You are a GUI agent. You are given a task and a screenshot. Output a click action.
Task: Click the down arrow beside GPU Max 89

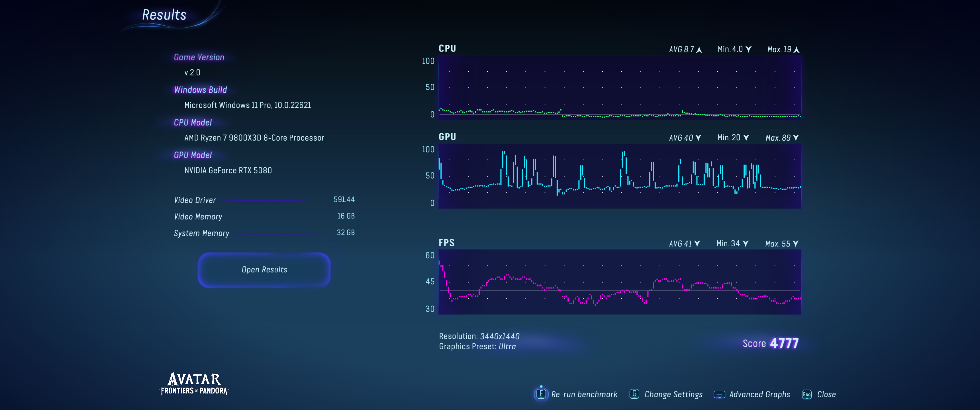tap(796, 138)
